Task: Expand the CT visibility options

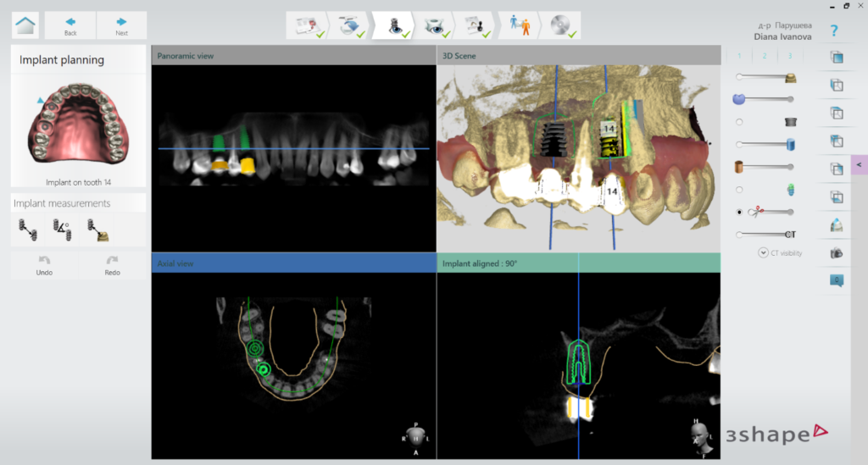Action: click(763, 252)
